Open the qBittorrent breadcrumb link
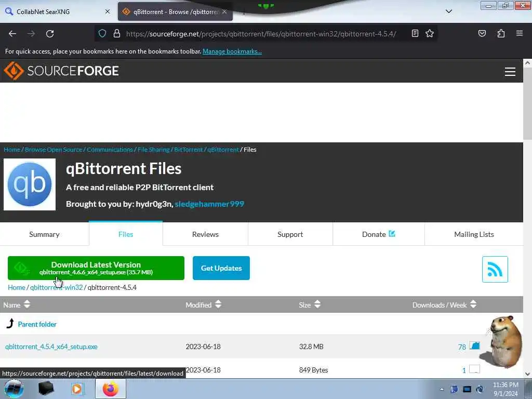Viewport: 532px width, 399px height. pos(223,149)
